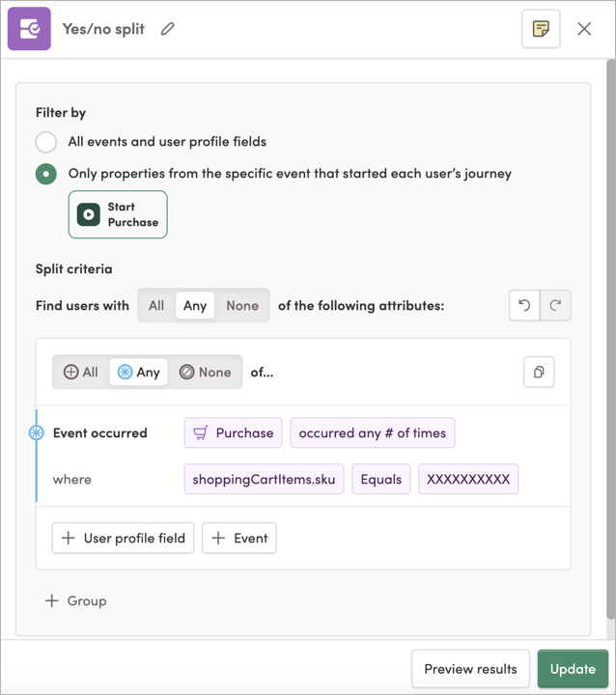Click the shopping cart icon in Purchase chip

click(201, 432)
